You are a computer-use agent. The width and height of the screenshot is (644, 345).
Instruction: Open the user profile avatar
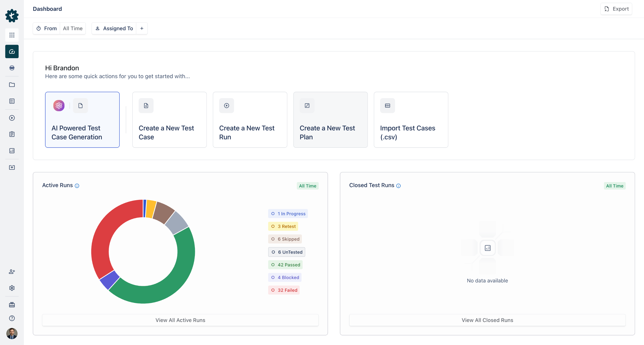(12, 333)
